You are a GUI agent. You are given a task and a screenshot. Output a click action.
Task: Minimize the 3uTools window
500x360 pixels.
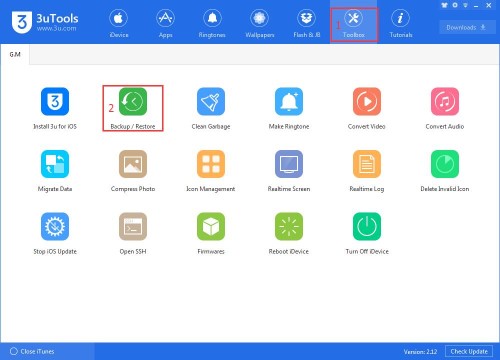click(x=476, y=5)
